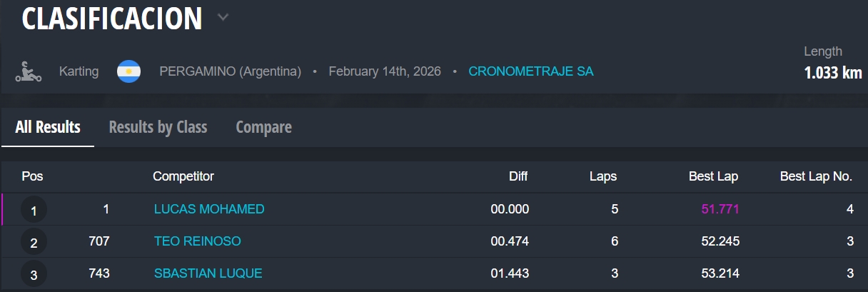This screenshot has width=868, height=292.
Task: Switch to the All Results tab
Action: point(48,128)
